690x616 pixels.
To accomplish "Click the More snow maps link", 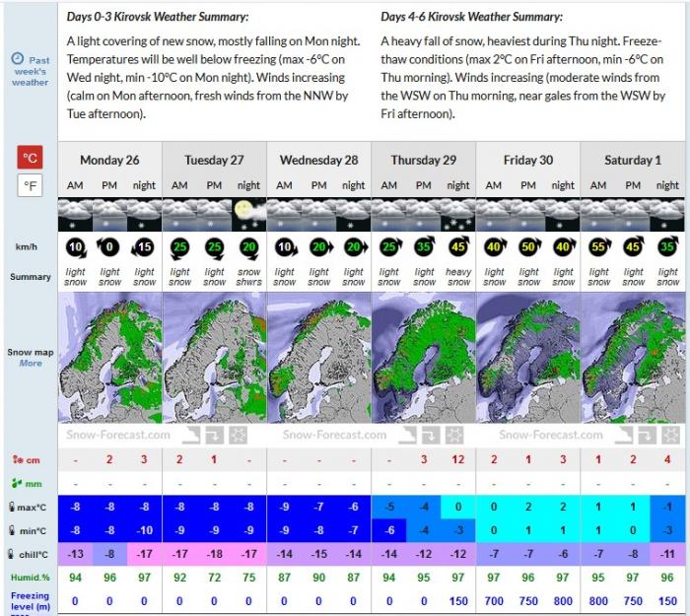I will [31, 364].
